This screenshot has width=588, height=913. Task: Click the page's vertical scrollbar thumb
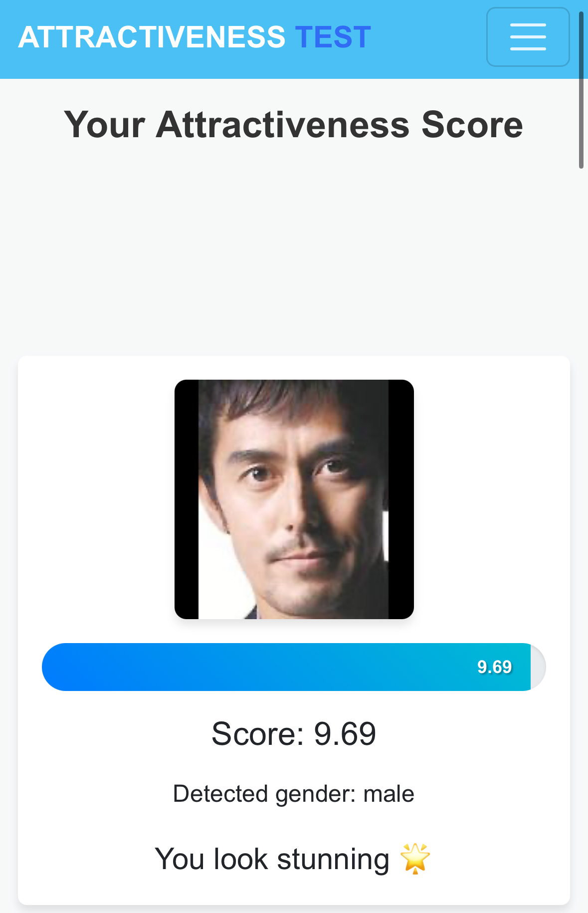pyautogui.click(x=581, y=90)
